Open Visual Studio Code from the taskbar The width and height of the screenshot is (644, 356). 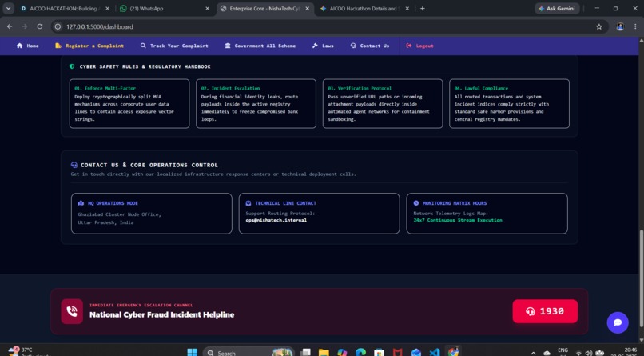tap(435, 352)
